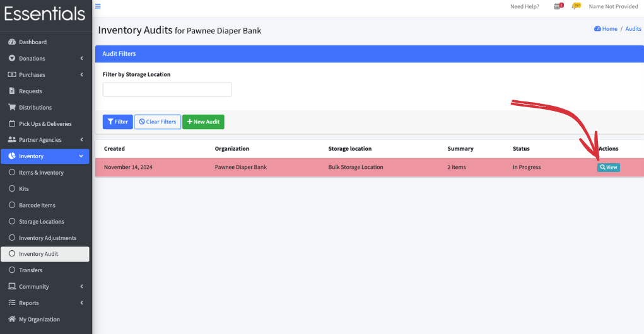Open the notifications bell icon
Image resolution: width=644 pixels, height=334 pixels.
pyautogui.click(x=575, y=6)
